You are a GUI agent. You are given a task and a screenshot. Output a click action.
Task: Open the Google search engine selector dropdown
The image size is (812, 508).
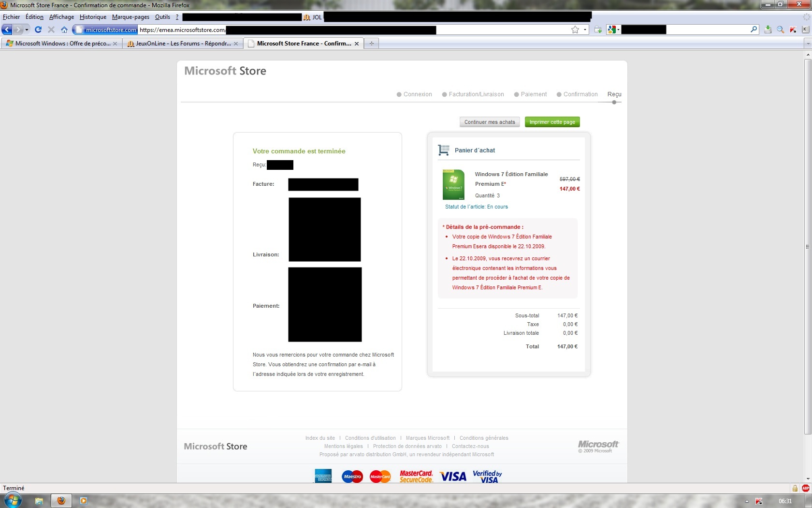613,30
